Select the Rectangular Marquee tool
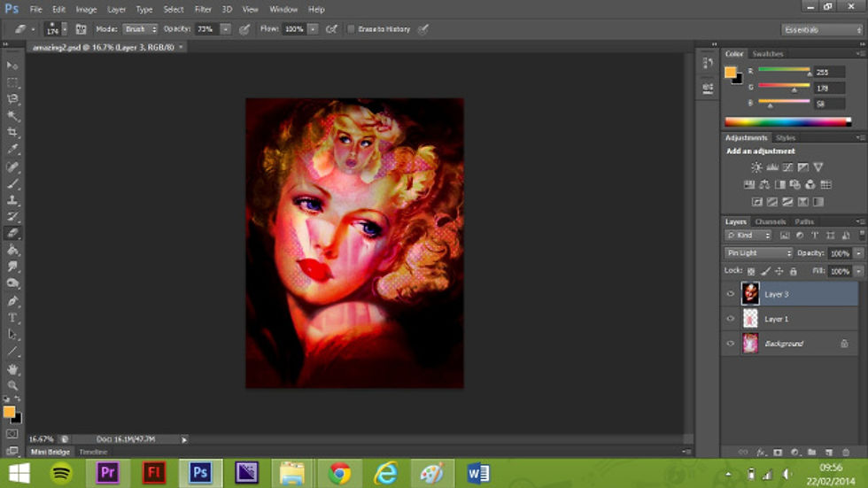 pos(12,82)
